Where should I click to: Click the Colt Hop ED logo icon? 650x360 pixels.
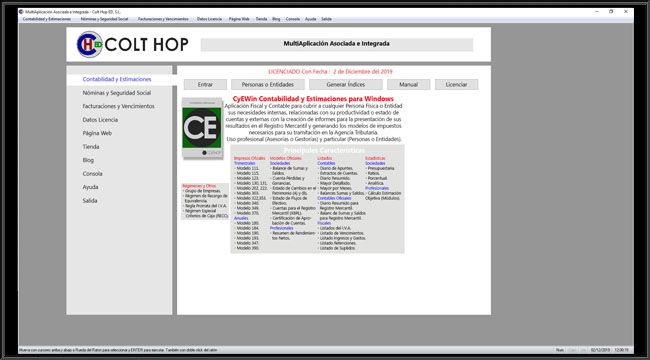click(x=90, y=44)
